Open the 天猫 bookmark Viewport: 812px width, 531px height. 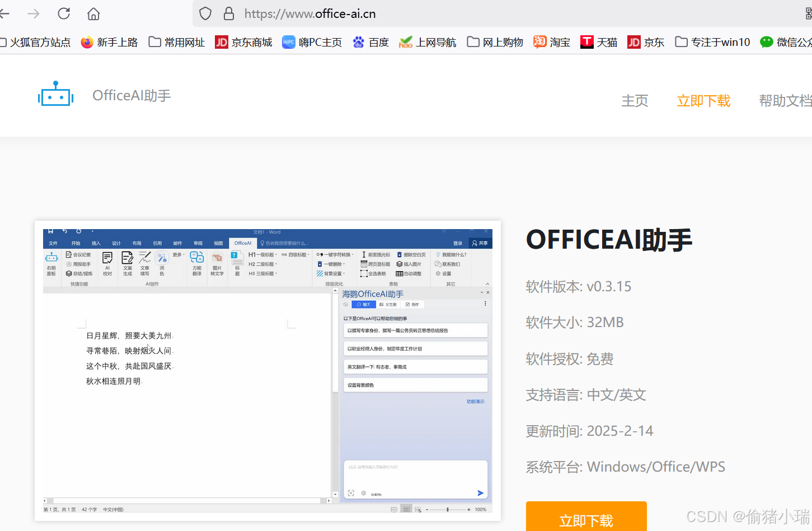[x=599, y=42]
